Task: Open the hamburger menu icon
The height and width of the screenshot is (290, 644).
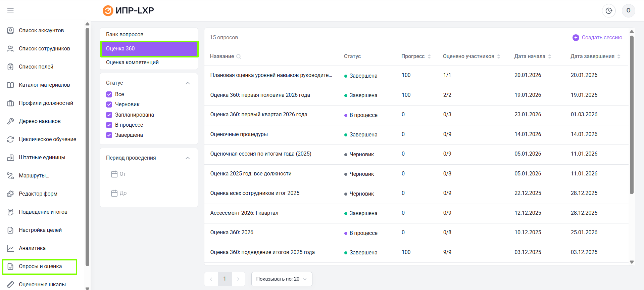Action: click(x=10, y=10)
